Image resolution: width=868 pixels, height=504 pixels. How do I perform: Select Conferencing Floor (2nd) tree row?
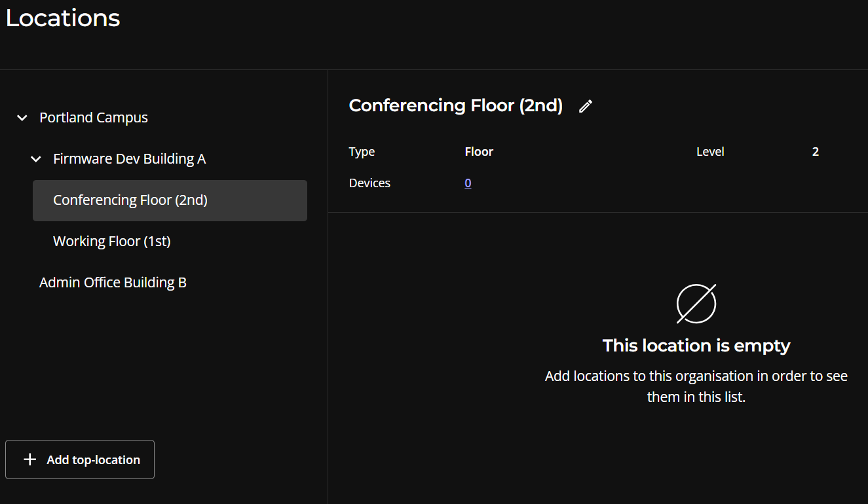pos(170,200)
